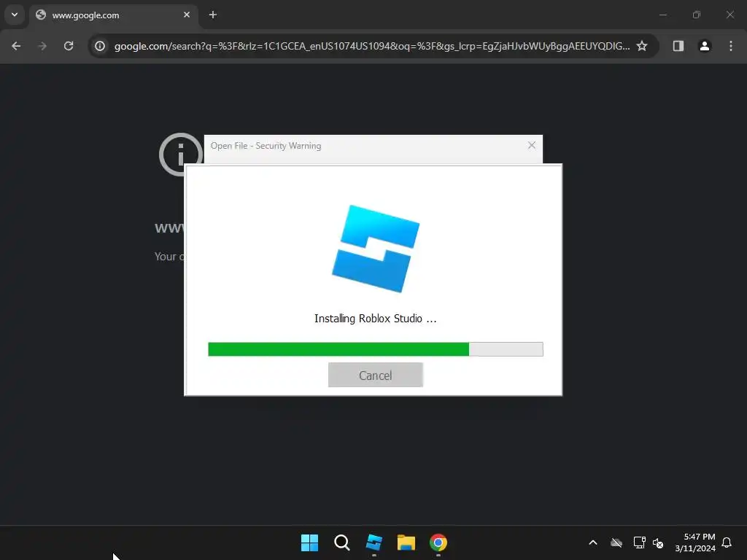Open Chrome profile menu
747x560 pixels.
705,46
